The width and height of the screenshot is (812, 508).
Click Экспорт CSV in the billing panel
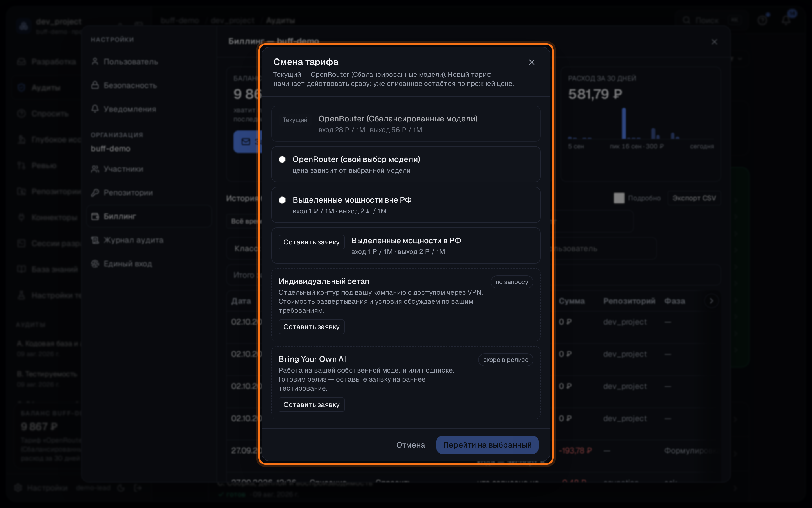point(694,198)
